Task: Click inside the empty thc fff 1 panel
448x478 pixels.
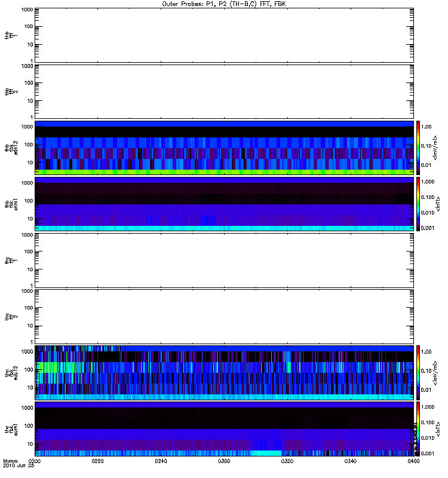Action: pyautogui.click(x=224, y=261)
